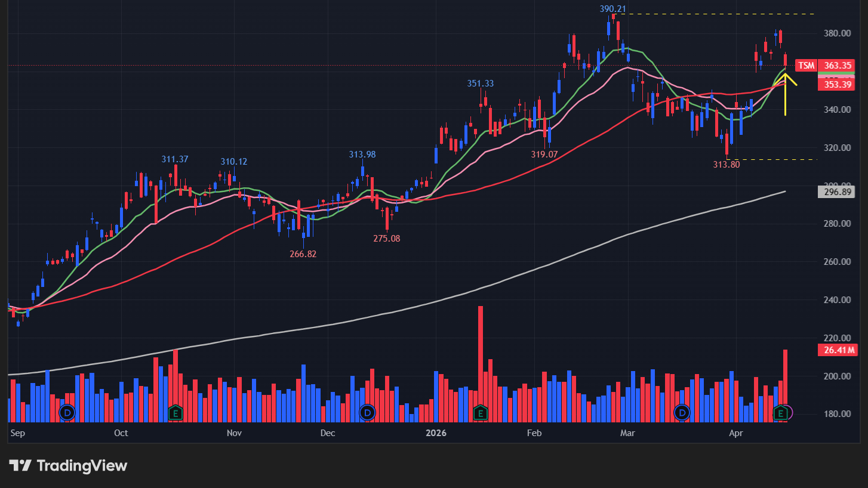Select the 266.82 low price label
Viewport: 868px width, 488px height.
[x=303, y=254]
